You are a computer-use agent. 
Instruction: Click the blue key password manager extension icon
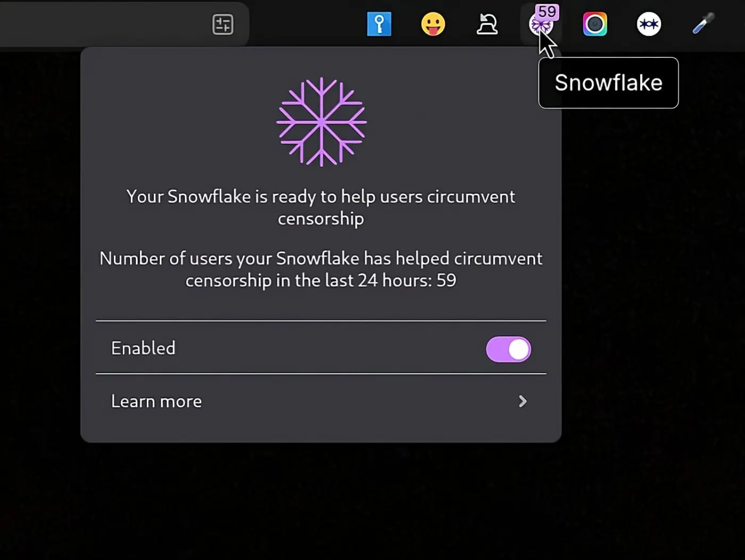(379, 24)
